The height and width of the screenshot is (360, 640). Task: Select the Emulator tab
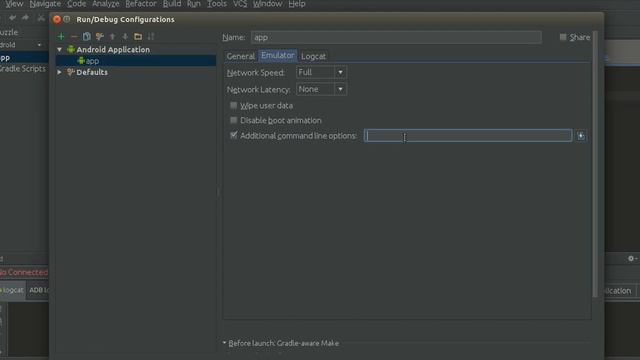coord(278,56)
